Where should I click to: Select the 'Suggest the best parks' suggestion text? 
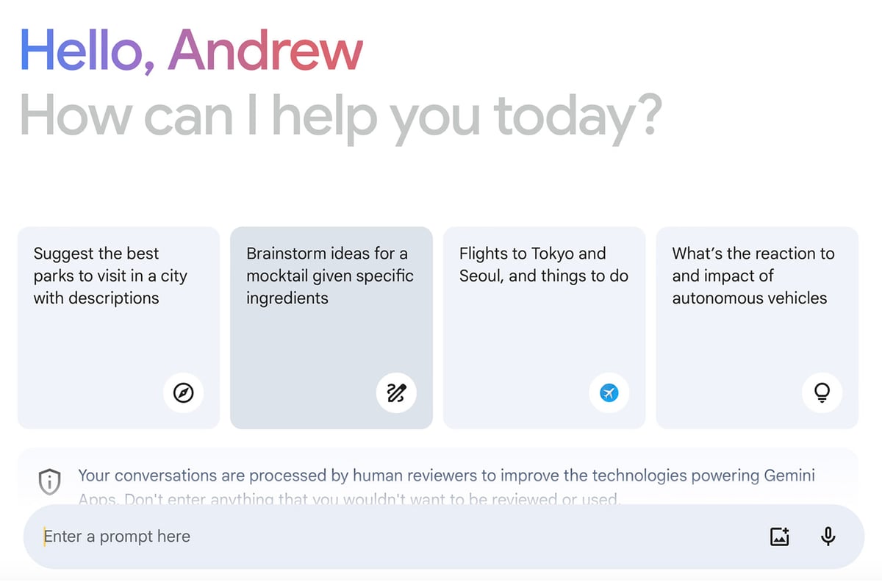110,276
